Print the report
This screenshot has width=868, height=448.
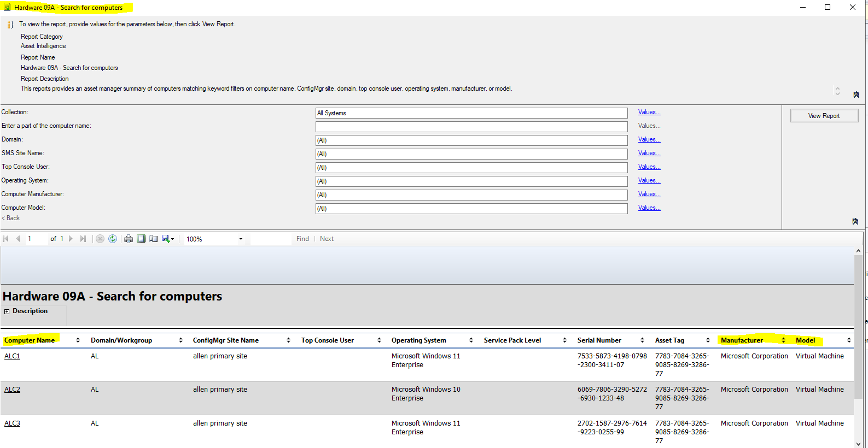coord(129,239)
